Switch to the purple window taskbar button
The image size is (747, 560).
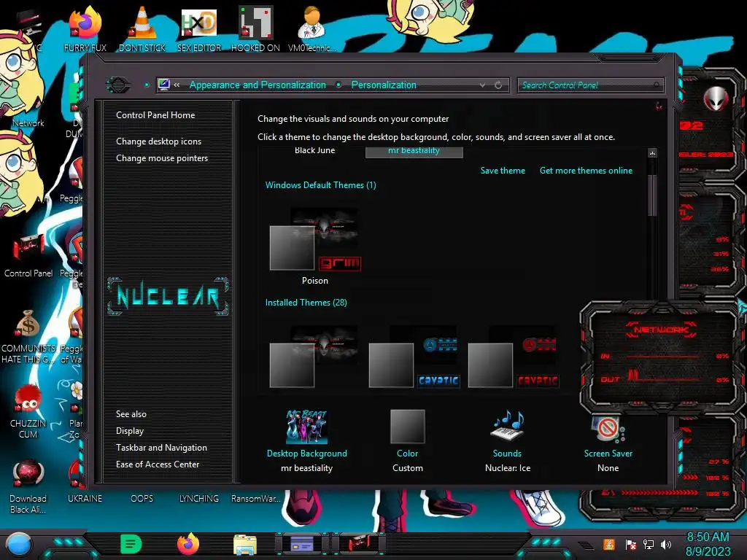[301, 544]
